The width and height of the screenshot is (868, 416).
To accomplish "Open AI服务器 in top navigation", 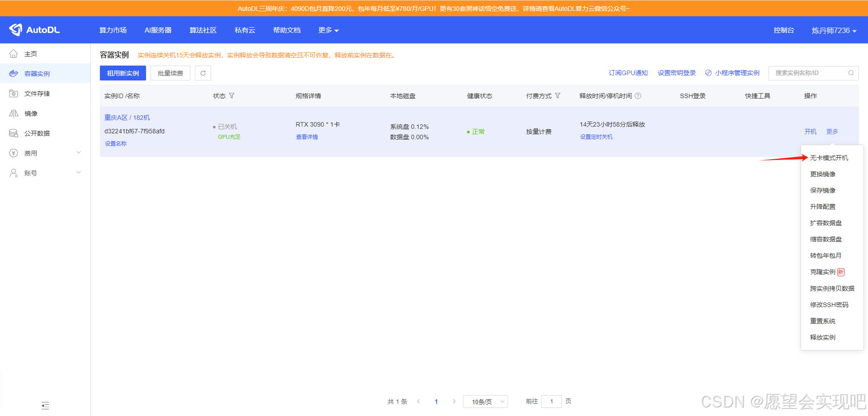I will click(158, 30).
